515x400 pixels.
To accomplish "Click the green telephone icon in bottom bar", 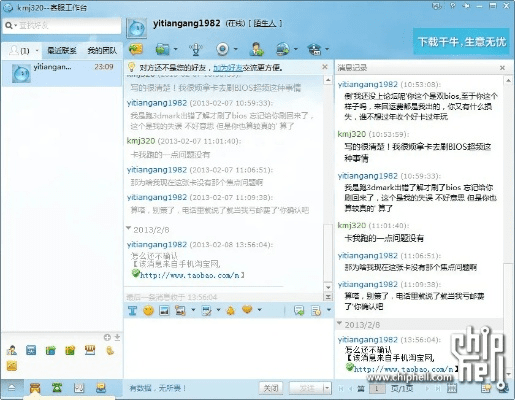I will 57,388.
